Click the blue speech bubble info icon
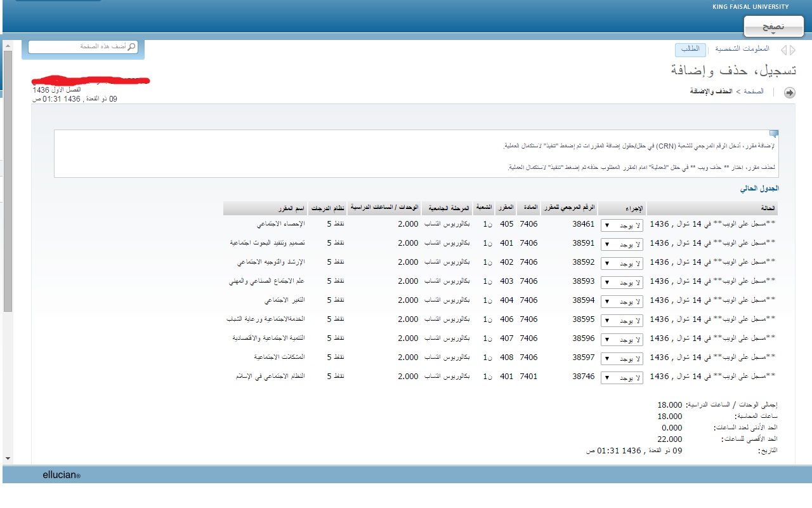The width and height of the screenshot is (812, 508). [x=773, y=134]
